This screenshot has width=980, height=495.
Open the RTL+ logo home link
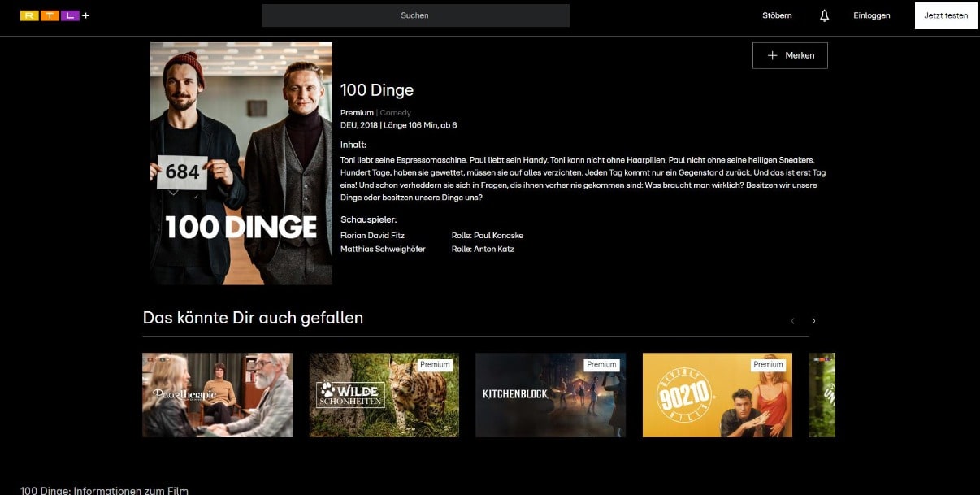(x=54, y=15)
